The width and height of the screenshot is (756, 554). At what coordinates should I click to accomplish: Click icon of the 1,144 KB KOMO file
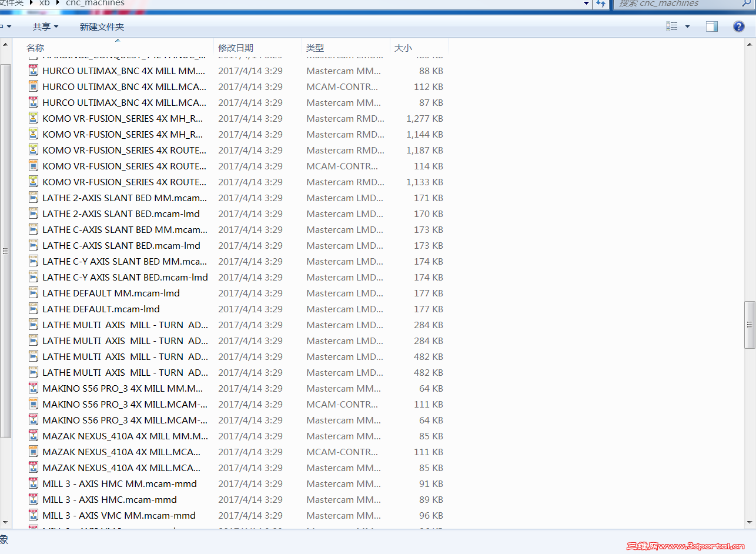[x=34, y=134]
